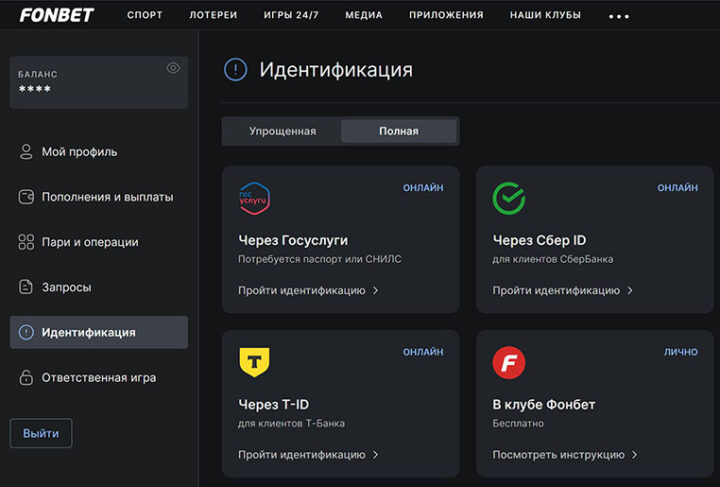Open Мой профиль in sidebar
Screen dimensions: 720x487
pyautogui.click(x=99, y=152)
